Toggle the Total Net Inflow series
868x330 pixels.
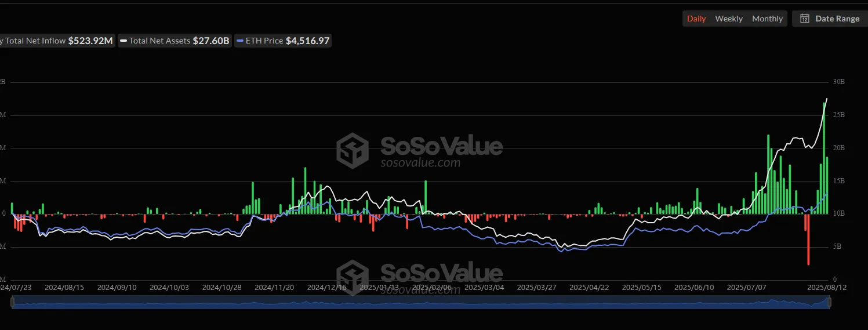point(57,41)
